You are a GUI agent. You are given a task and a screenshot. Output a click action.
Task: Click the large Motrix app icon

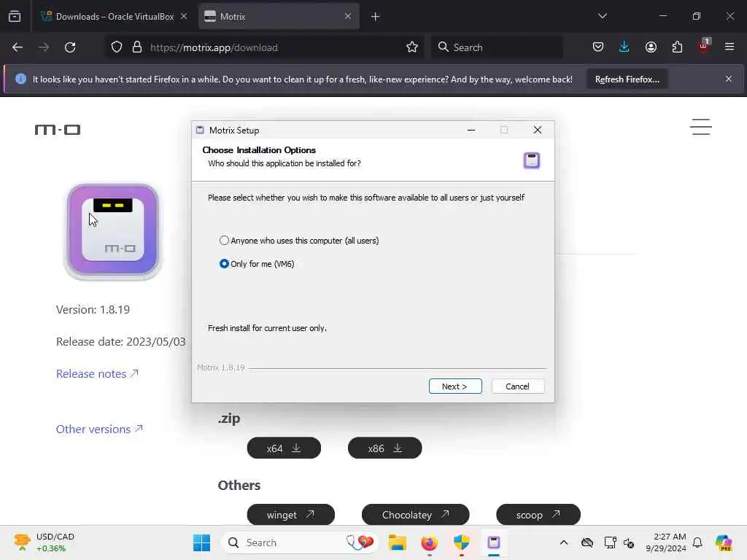coord(113,230)
